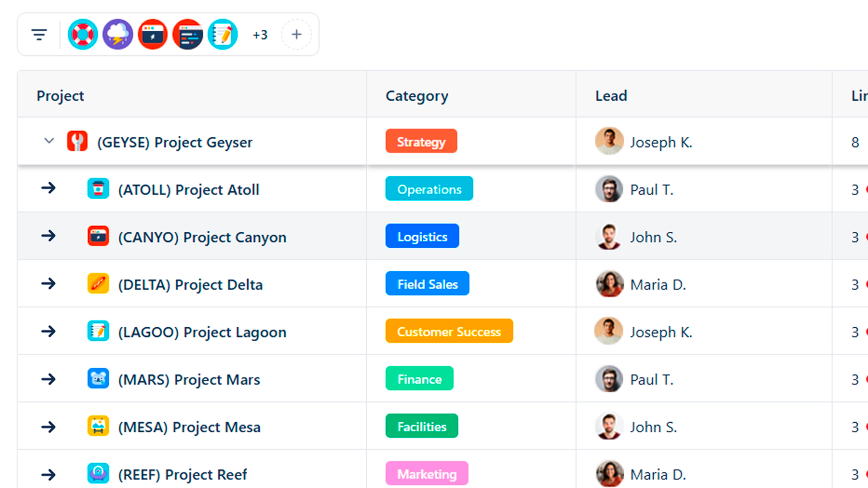This screenshot has height=488, width=868.
Task: Open (CANYO) Project Canyon
Action: click(202, 237)
